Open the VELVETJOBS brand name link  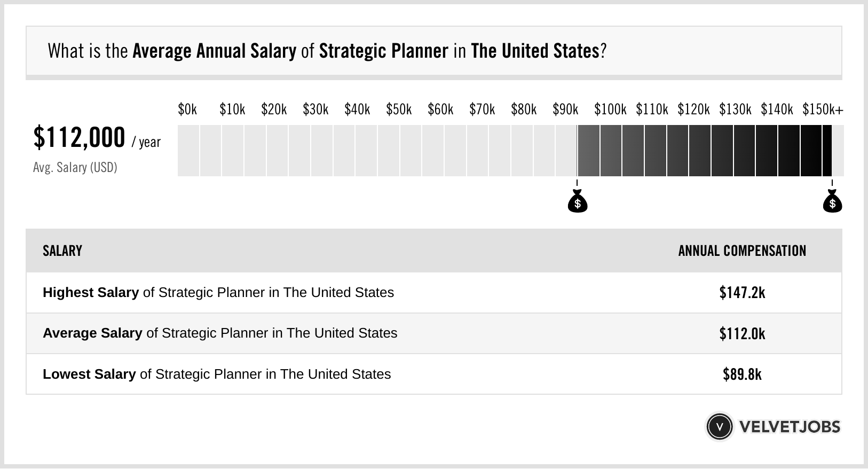tap(790, 427)
